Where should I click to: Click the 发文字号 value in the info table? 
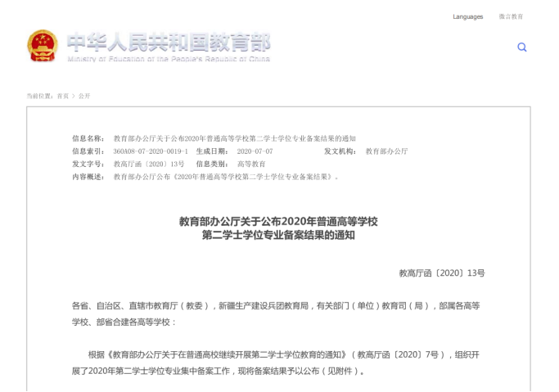point(142,164)
